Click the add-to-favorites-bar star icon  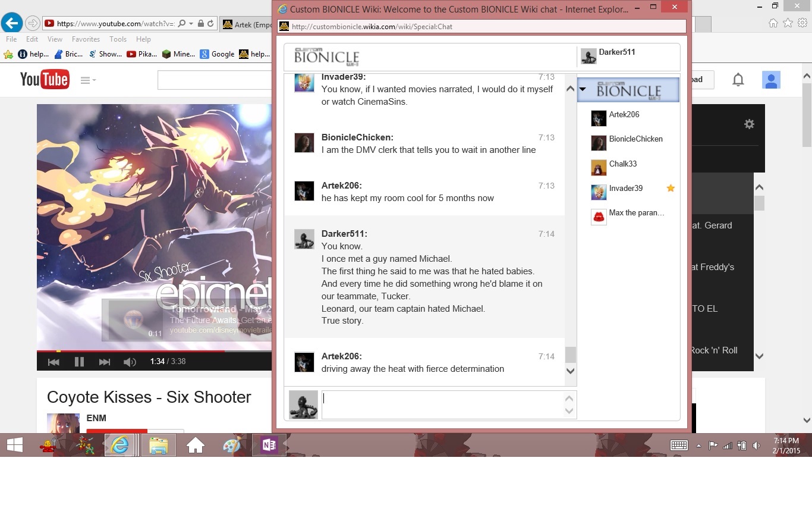8,54
